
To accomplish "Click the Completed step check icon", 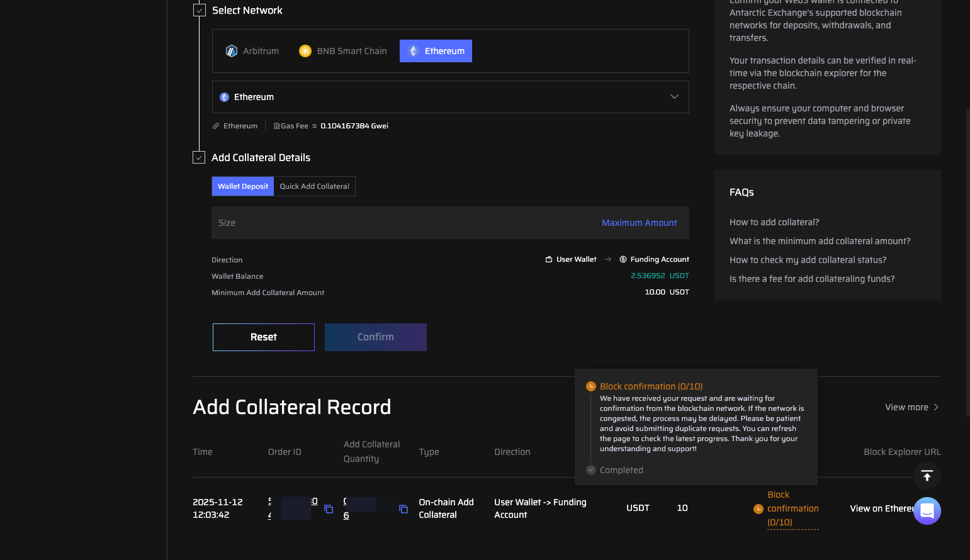I will [x=590, y=470].
